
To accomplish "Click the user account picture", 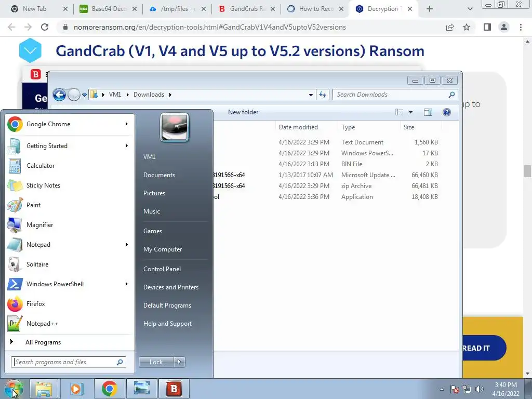I will pos(175,127).
